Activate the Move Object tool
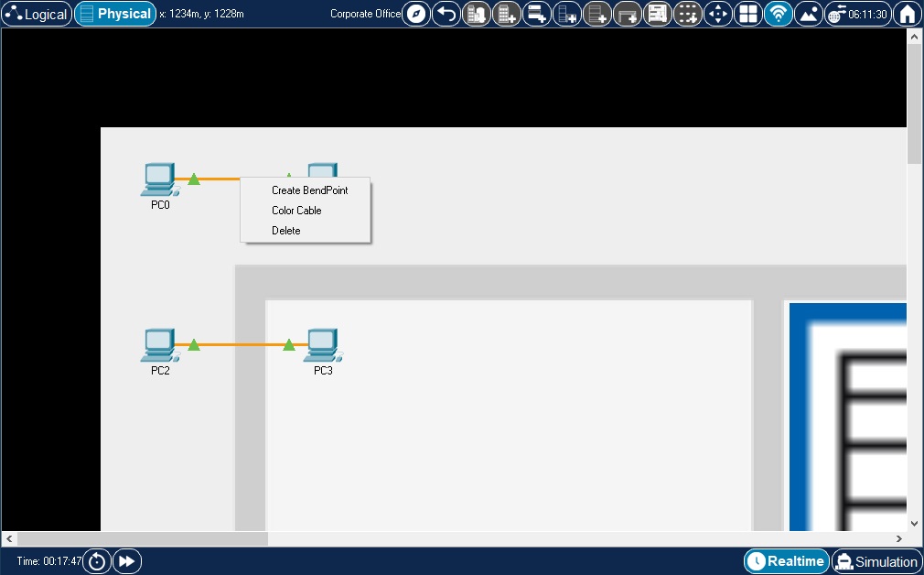 coord(718,14)
